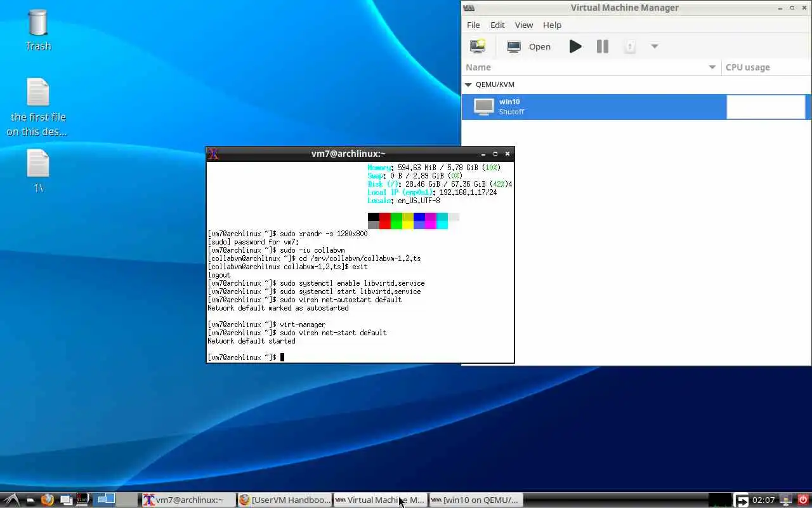Screen dimensions: 812x508
Task: Switch to Virtual Machine Manager taskbar button
Action: click(380, 500)
